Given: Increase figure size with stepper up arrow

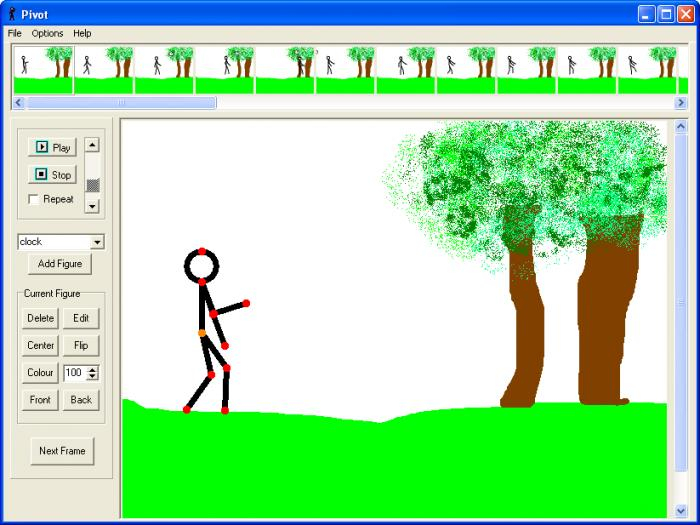Looking at the screenshot, I should (92, 370).
